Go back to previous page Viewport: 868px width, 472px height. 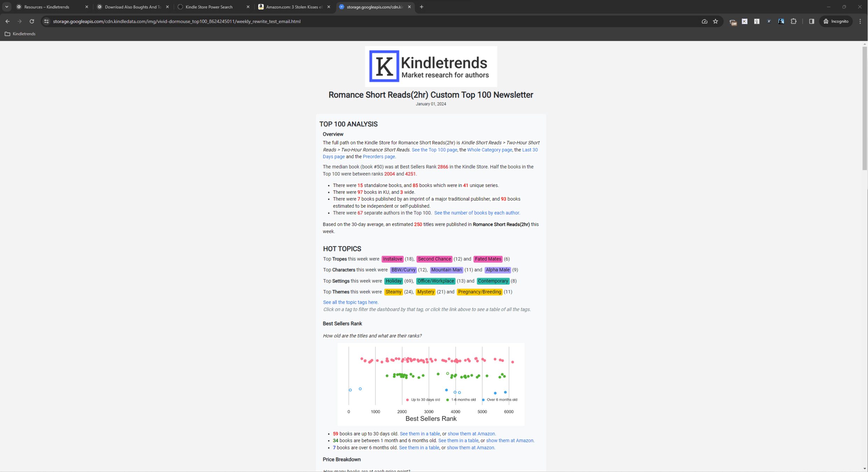coord(8,21)
